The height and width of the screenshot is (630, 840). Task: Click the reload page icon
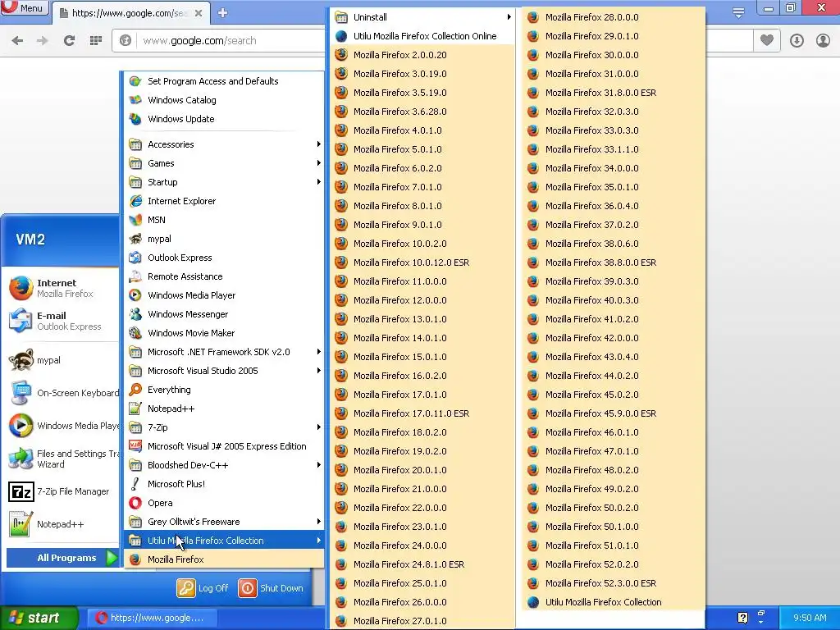tap(69, 41)
